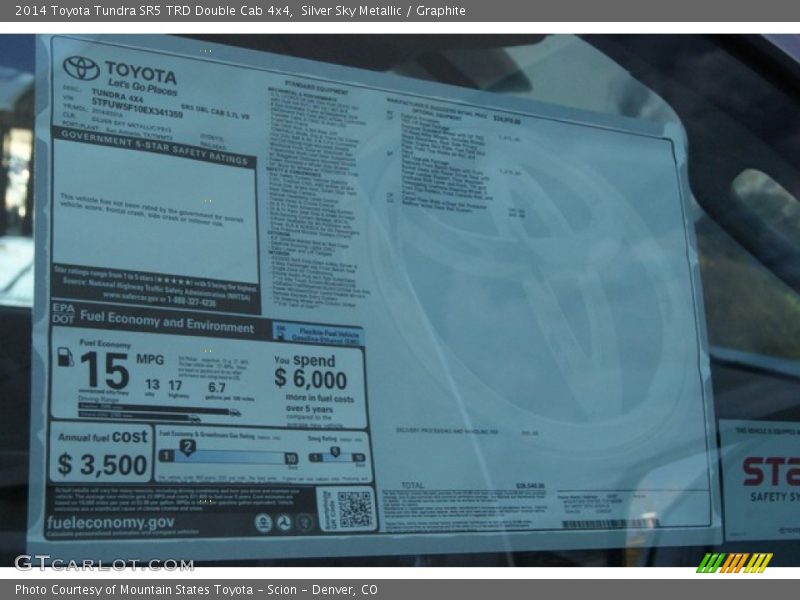Click 'more in fuel costs over 5 years' text
This screenshot has height=600, width=800.
click(x=319, y=403)
